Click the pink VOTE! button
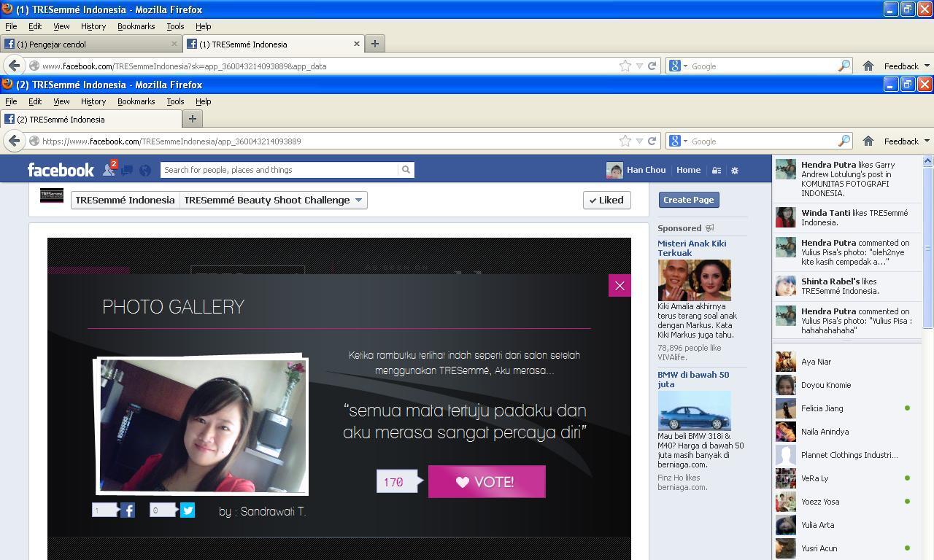Screen dimensions: 934x560 pyautogui.click(x=487, y=482)
